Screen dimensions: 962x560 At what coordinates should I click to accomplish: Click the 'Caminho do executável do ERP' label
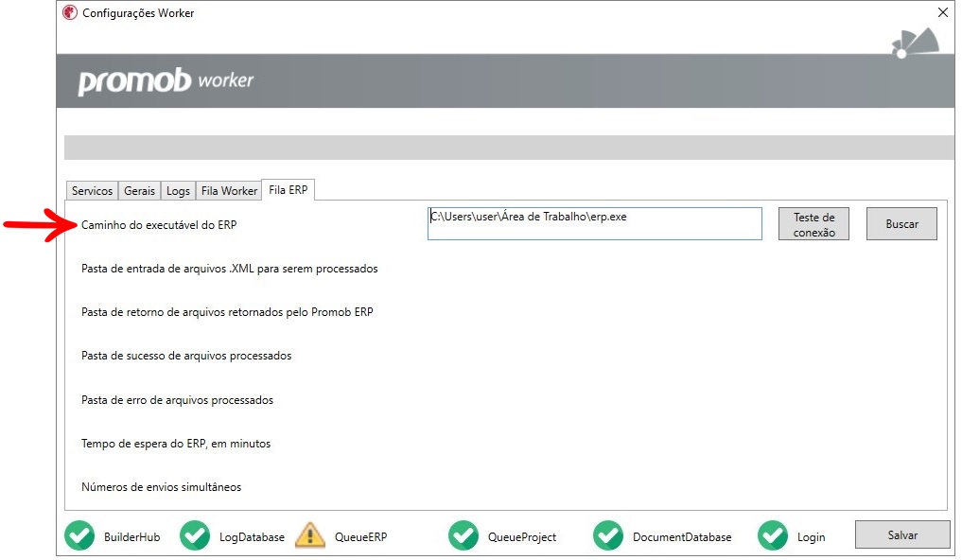(159, 225)
